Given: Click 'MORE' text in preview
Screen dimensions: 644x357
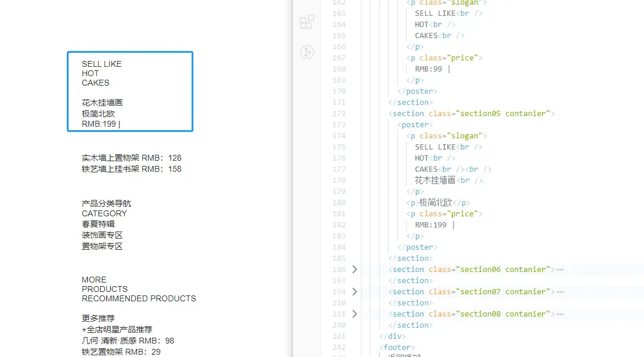Looking at the screenshot, I should point(94,280).
